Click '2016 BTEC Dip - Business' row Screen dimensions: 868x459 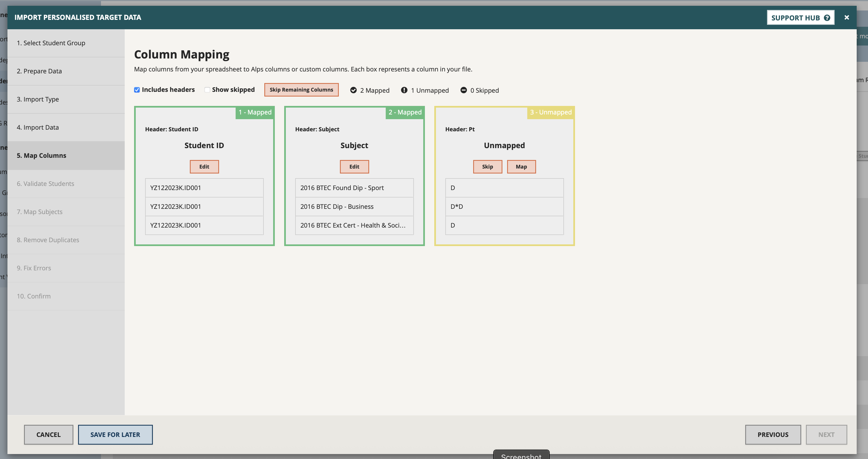pos(354,207)
